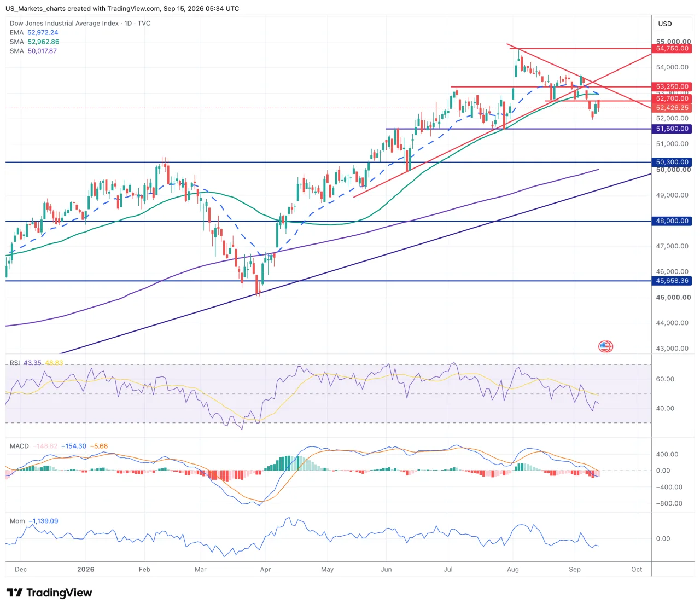Select the SMA 52,962.86 legend entry
Viewport: 700px width, 609px height.
(34, 42)
